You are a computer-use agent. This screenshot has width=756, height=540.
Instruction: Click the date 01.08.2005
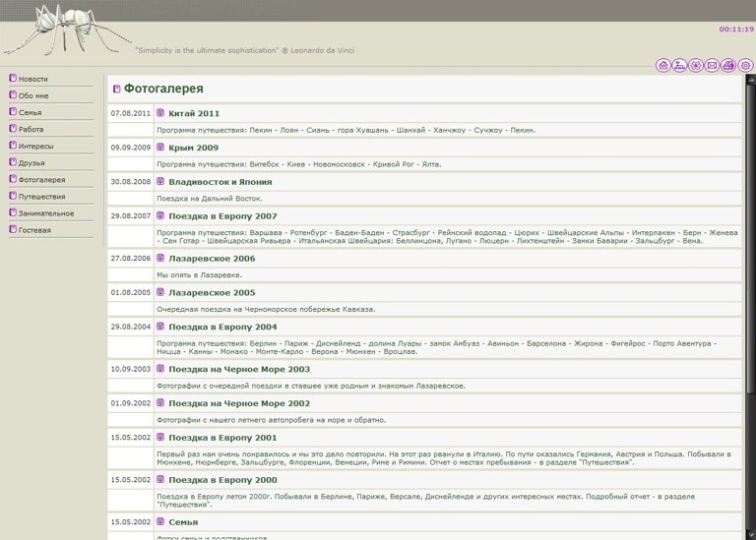[131, 293]
